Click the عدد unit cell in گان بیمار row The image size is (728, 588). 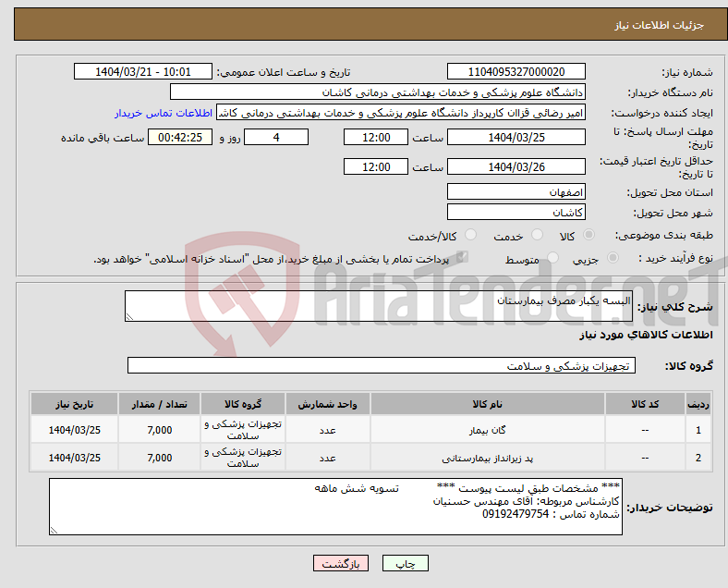point(328,430)
